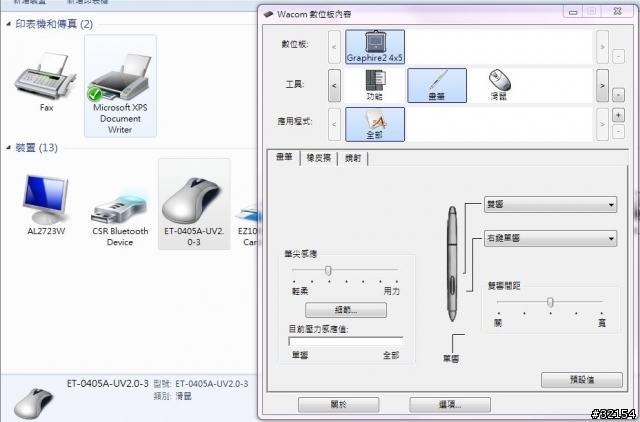
Task: Click the Wacom title bar pen icon
Action: tap(268, 14)
